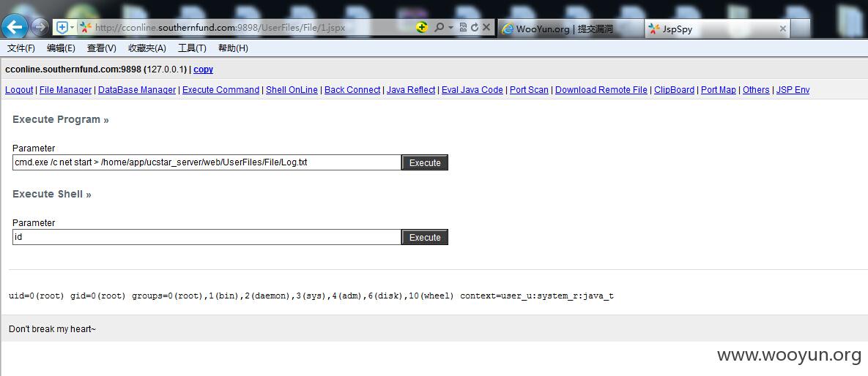Click Execute button for Execute Shell
This screenshot has height=376, width=868.
coord(425,237)
